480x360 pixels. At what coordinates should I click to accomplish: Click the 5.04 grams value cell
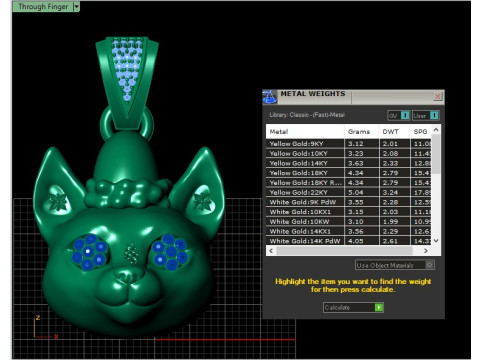[361, 192]
